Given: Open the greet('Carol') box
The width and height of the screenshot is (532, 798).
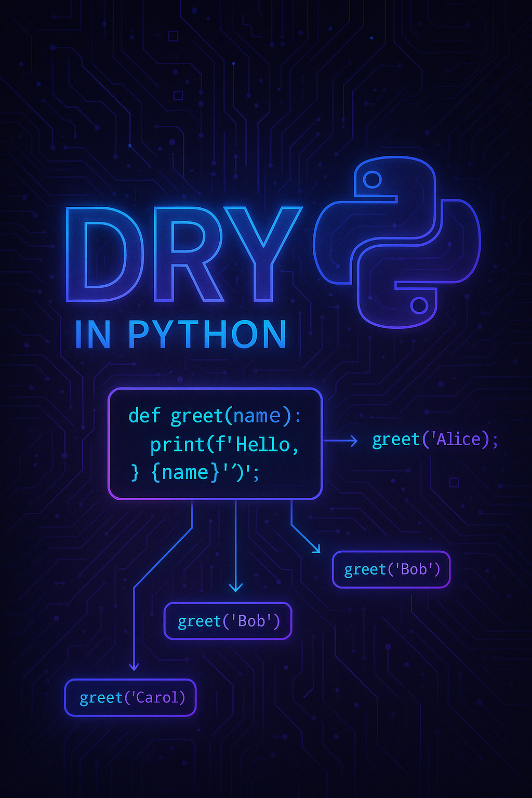Looking at the screenshot, I should [x=130, y=698].
